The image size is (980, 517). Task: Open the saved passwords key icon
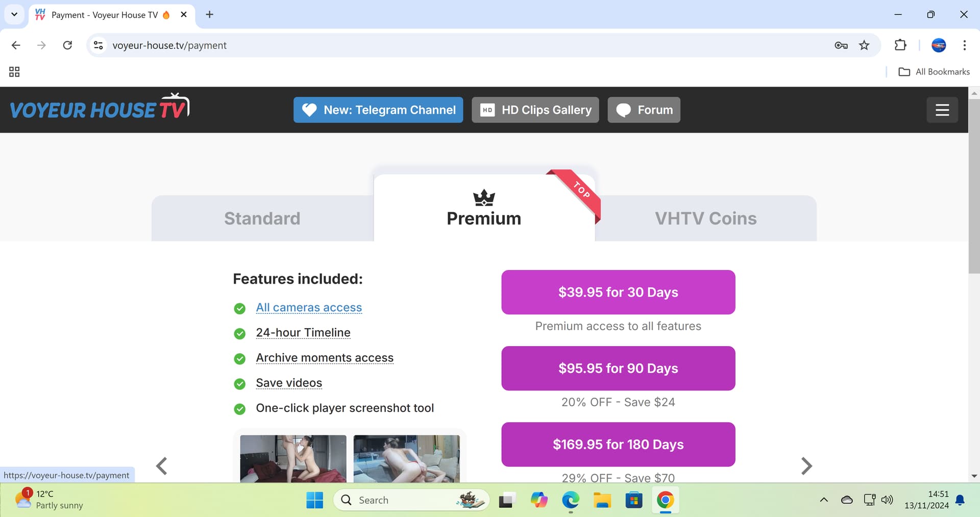(x=841, y=45)
